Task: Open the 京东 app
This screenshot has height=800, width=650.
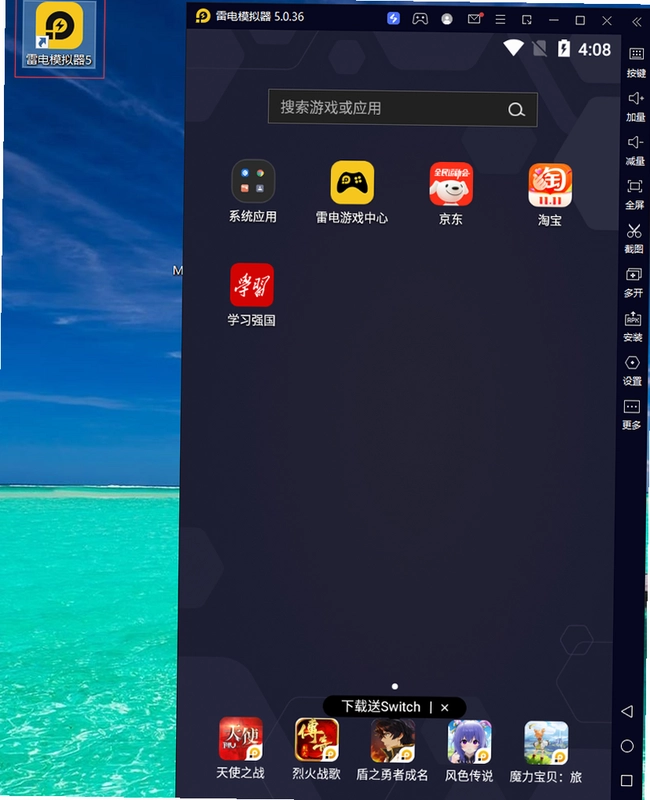Action: coord(451,184)
